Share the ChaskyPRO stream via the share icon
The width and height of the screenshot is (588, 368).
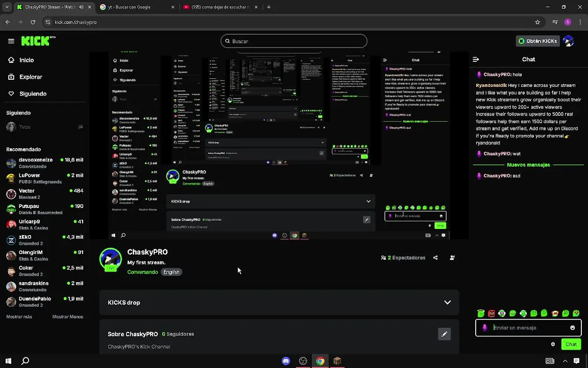click(x=435, y=258)
